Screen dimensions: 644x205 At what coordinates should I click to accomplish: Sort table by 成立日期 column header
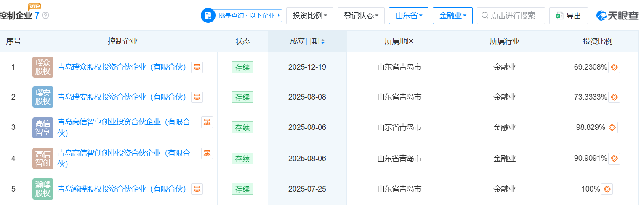tap(307, 41)
